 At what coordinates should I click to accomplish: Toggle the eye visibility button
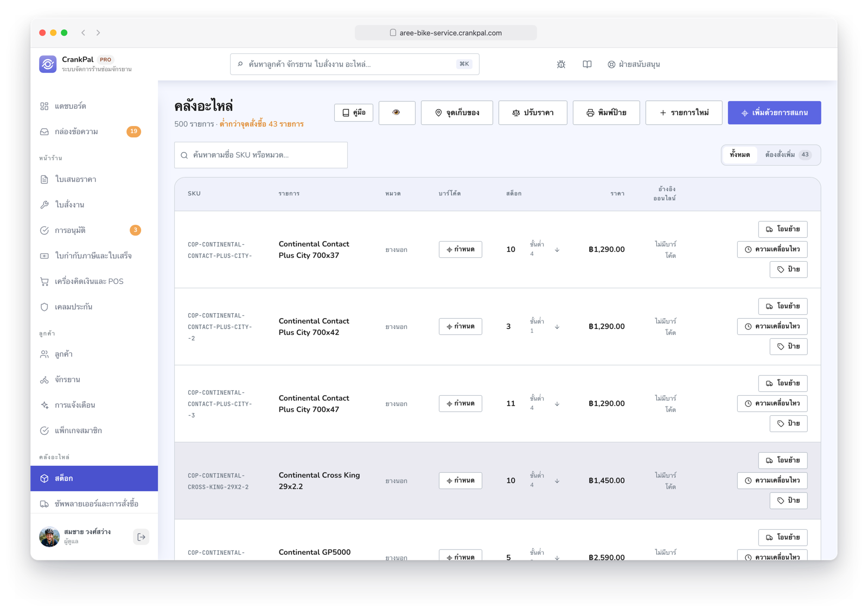(397, 112)
